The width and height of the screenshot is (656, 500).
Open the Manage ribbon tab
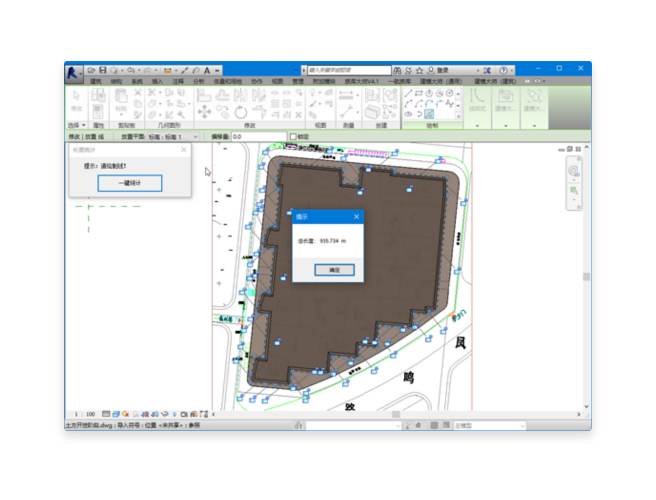[298, 81]
